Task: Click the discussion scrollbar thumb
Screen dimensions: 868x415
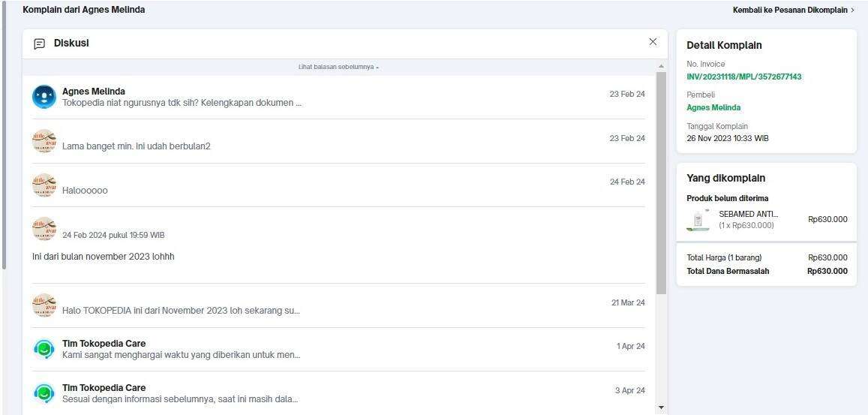Action: pos(661,183)
